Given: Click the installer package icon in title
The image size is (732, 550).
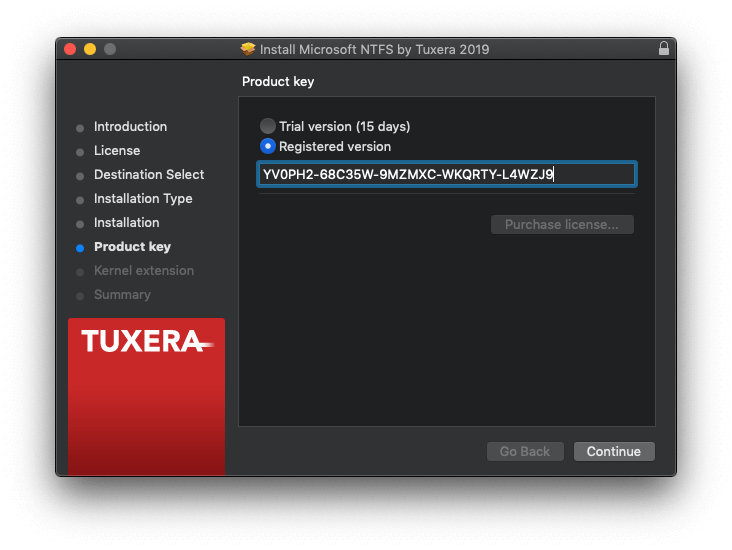Looking at the screenshot, I should click(x=248, y=49).
